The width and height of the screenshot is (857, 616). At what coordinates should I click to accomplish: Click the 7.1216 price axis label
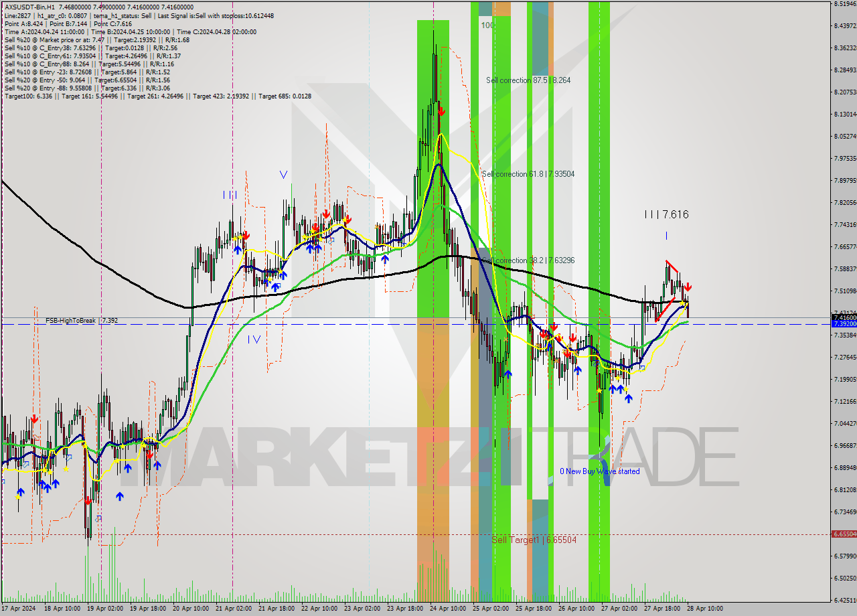tap(845, 401)
